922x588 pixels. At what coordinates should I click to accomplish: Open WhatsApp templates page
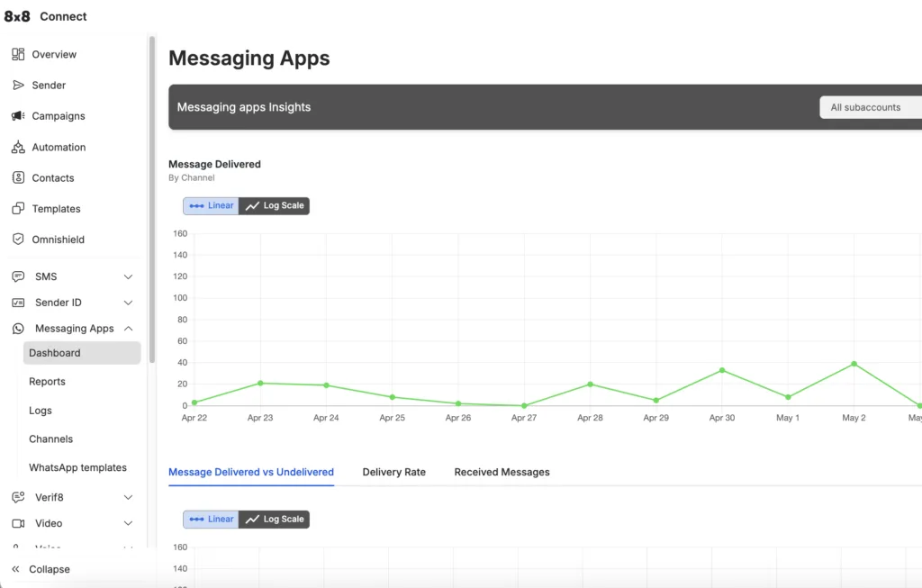[77, 467]
